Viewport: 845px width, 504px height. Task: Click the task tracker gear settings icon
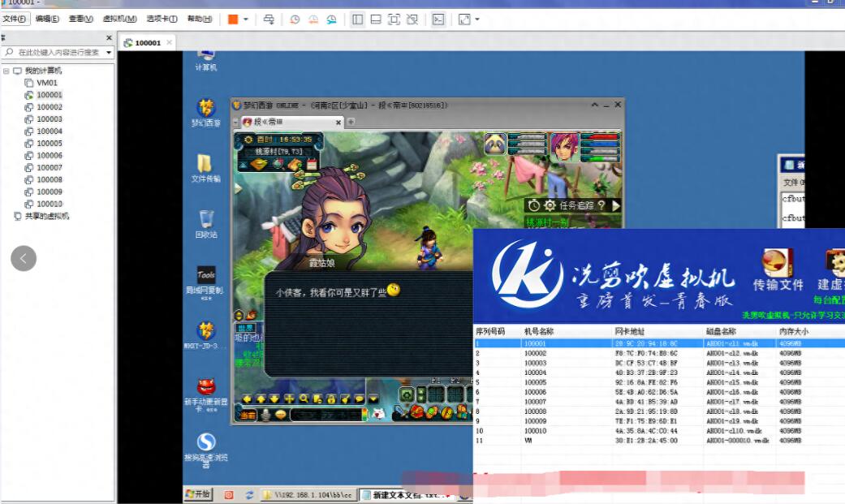coord(550,205)
